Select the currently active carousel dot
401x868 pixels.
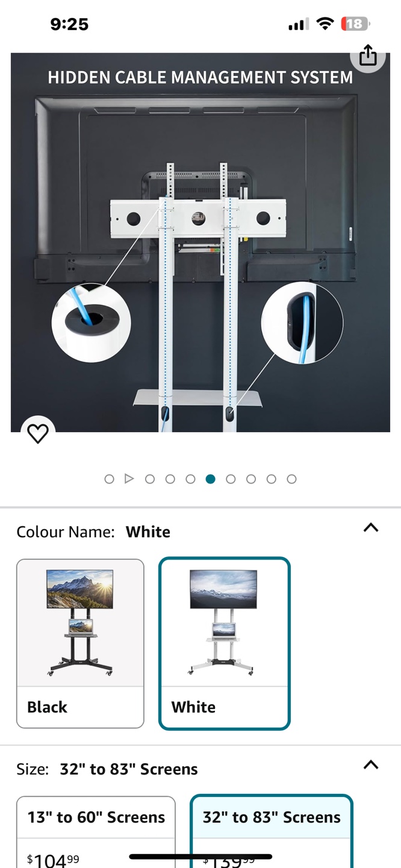[x=210, y=479]
